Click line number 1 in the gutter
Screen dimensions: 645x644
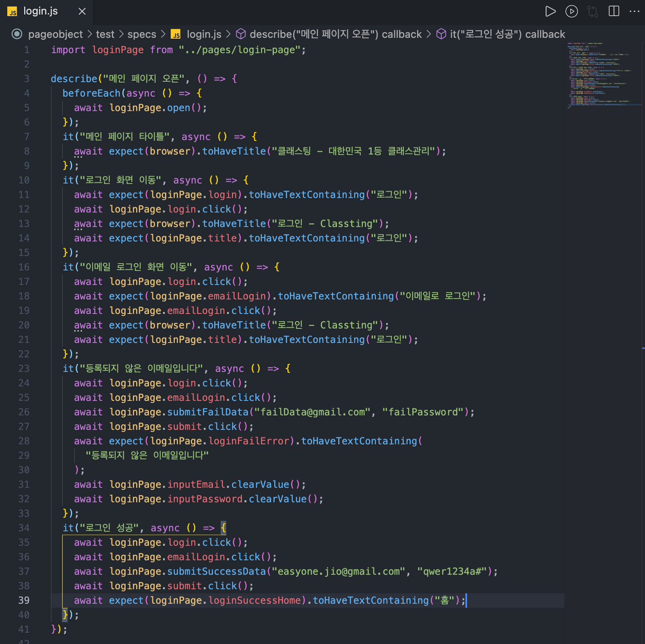click(x=27, y=50)
